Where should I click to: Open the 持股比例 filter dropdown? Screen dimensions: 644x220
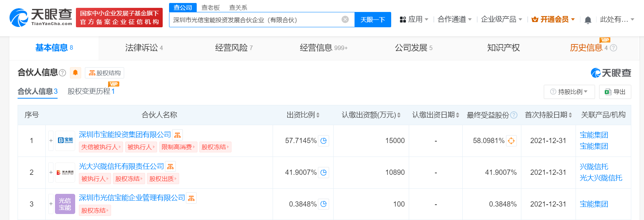(569, 92)
